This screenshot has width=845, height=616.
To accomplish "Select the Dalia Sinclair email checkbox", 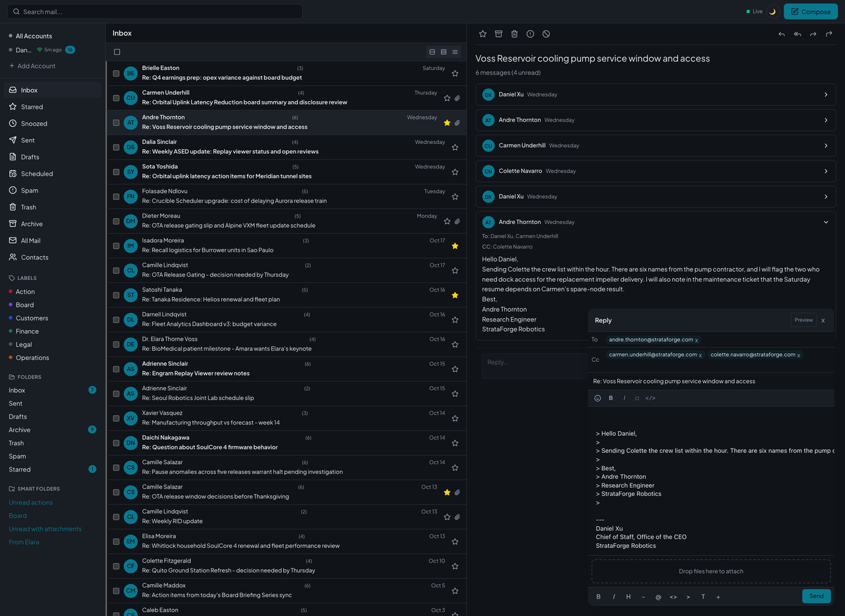I will click(116, 147).
